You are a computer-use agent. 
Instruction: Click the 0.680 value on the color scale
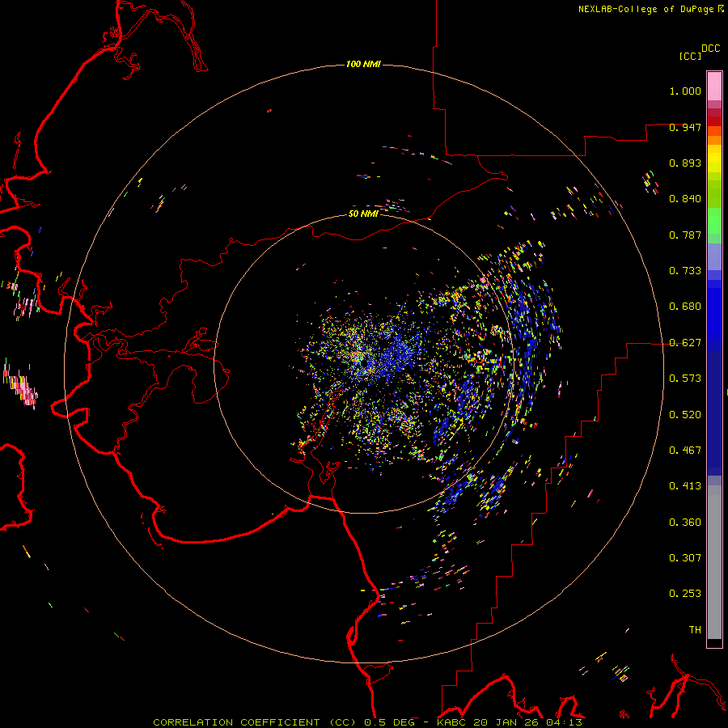coord(685,307)
